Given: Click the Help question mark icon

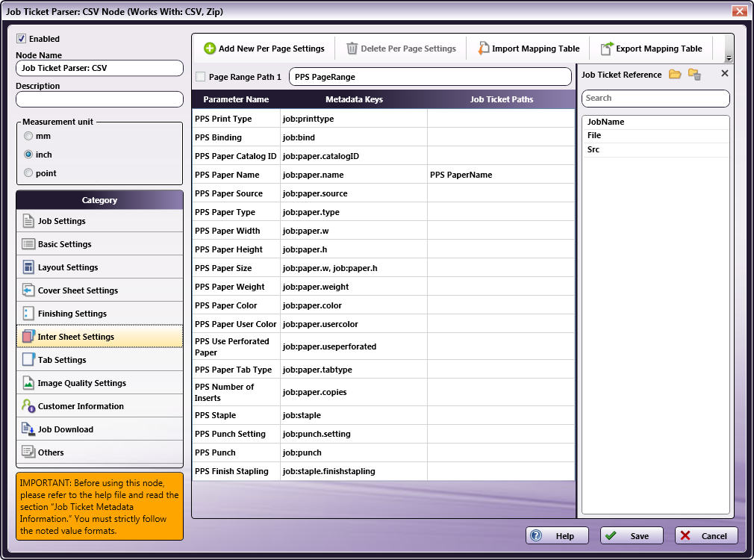Looking at the screenshot, I should (536, 535).
